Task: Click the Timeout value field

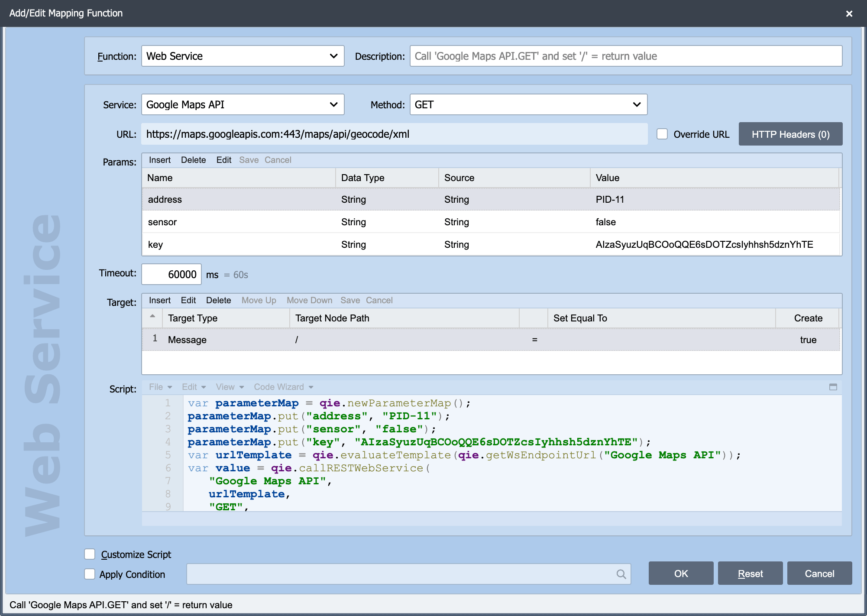Action: pos(171,274)
